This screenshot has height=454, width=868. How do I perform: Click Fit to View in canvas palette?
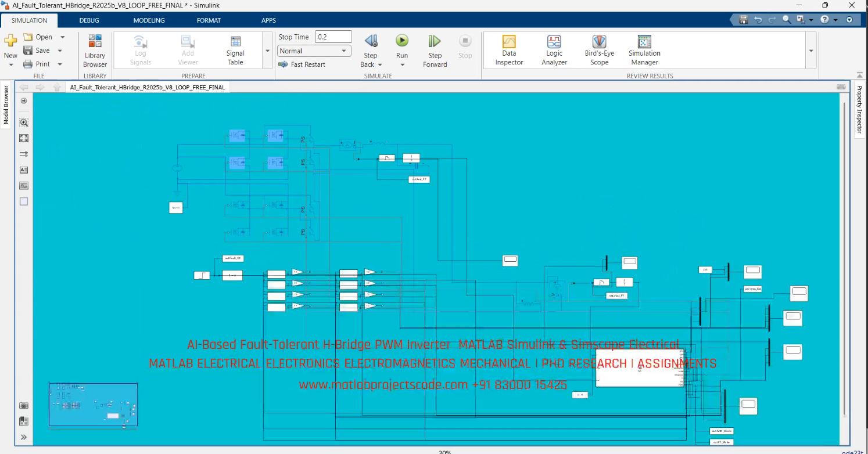click(24, 138)
